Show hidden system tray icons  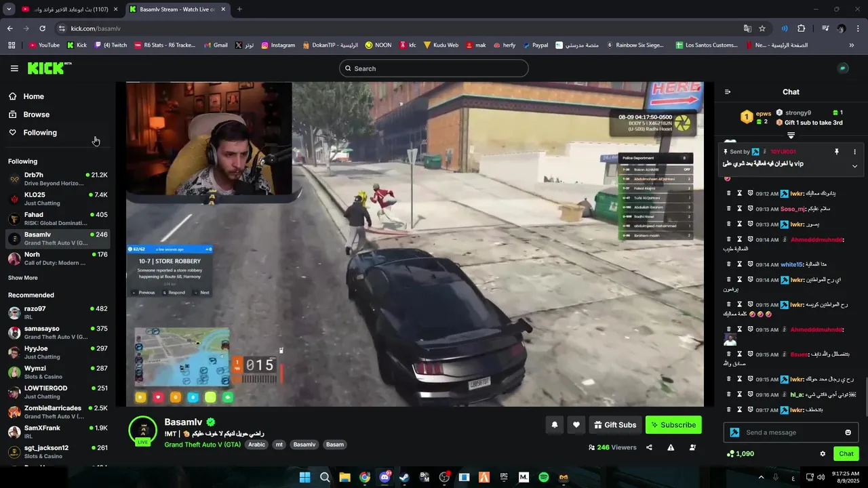tap(759, 477)
